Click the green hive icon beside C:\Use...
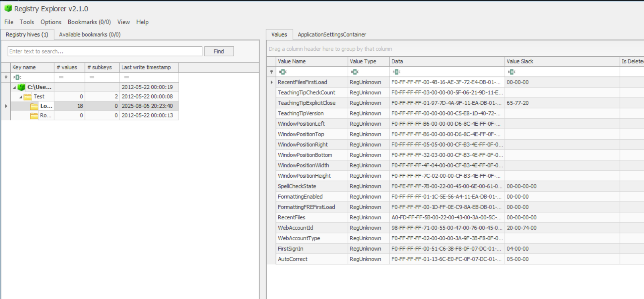 click(x=21, y=87)
